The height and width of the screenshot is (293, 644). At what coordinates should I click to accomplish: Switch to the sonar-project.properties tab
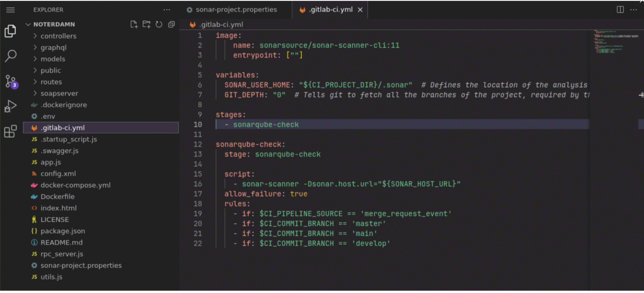coord(236,9)
